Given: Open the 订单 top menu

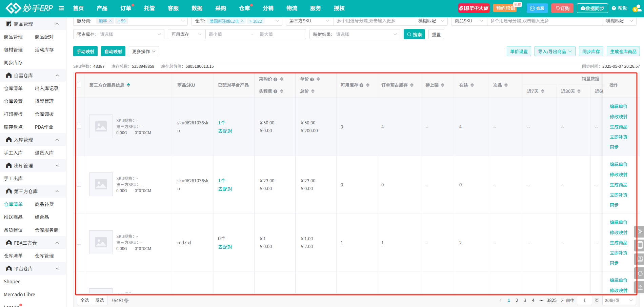Looking at the screenshot, I should (x=126, y=8).
